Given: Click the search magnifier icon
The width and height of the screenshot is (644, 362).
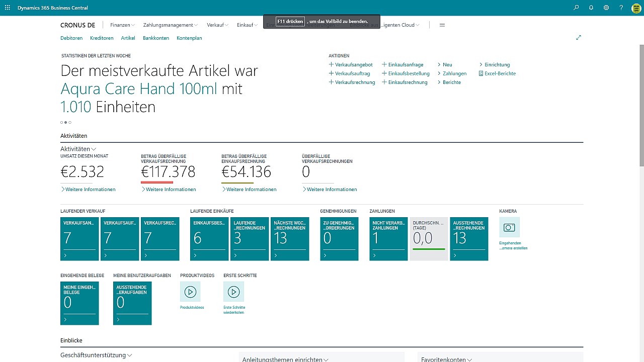Looking at the screenshot, I should pyautogui.click(x=577, y=8).
